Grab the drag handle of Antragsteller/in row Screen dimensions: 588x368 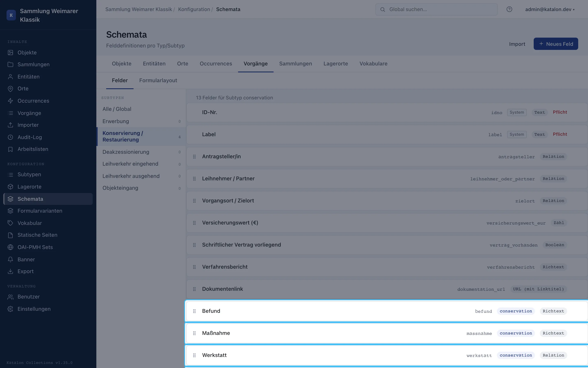[x=194, y=156]
